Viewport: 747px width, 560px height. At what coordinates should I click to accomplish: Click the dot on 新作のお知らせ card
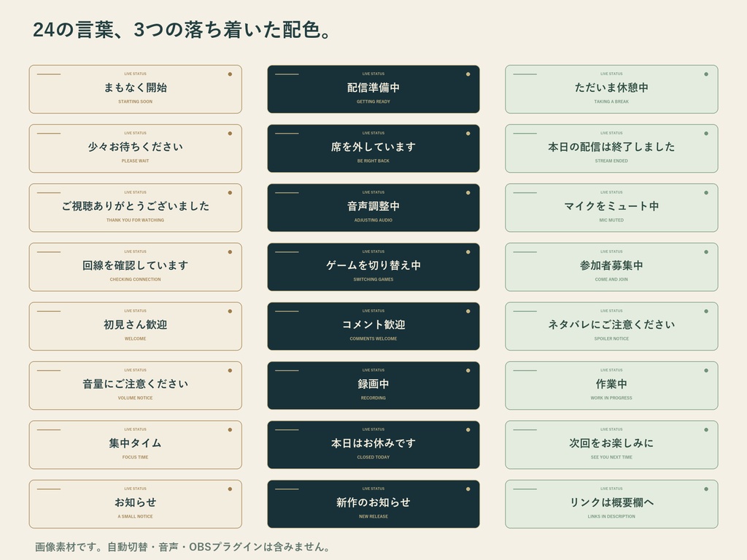tap(468, 489)
